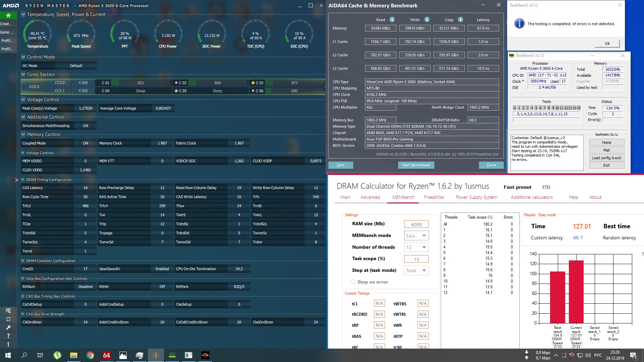Click the Copy info icon in AIDA64
This screenshot has height=362, width=644.
461,19
